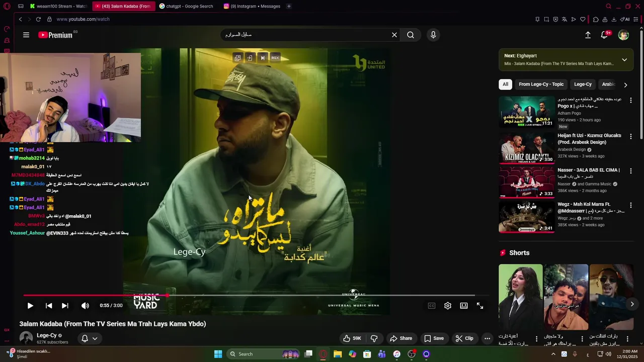This screenshot has height=362, width=644.
Task: Clear the YouTube search box text
Action: (x=394, y=35)
